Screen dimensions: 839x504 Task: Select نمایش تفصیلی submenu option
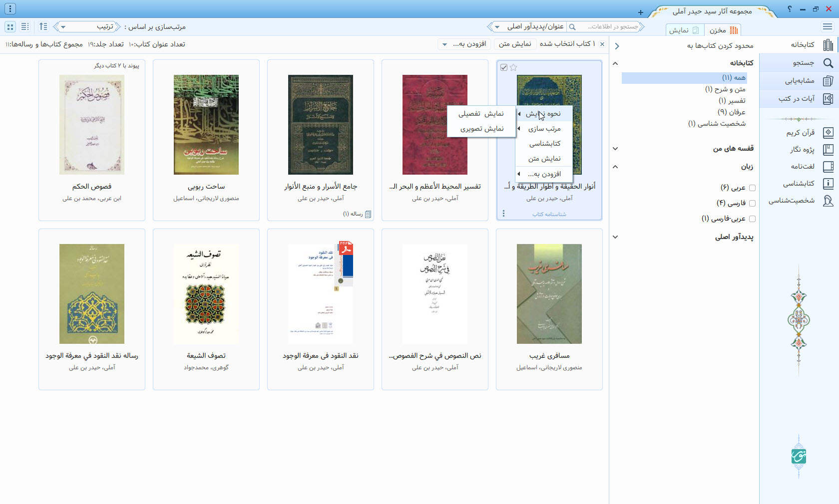(481, 114)
